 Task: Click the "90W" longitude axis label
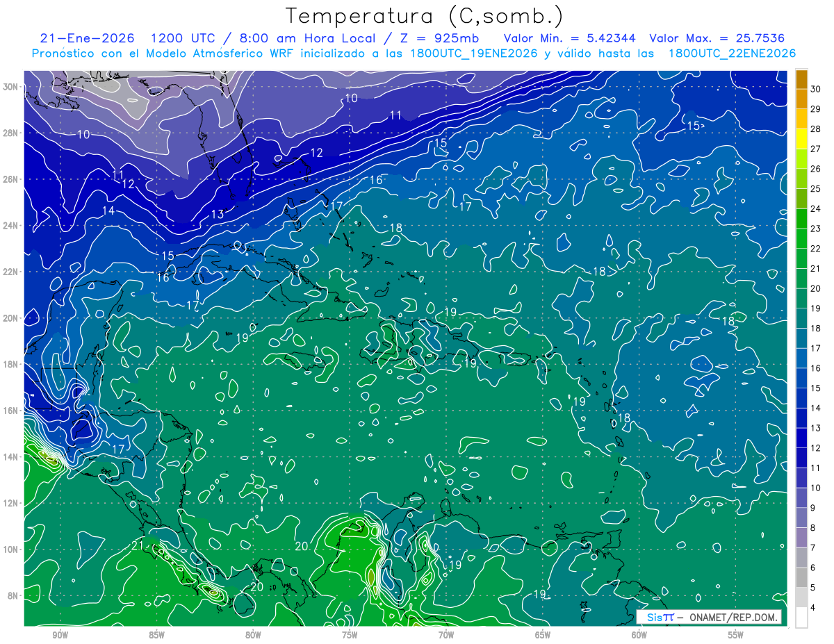pos(60,636)
